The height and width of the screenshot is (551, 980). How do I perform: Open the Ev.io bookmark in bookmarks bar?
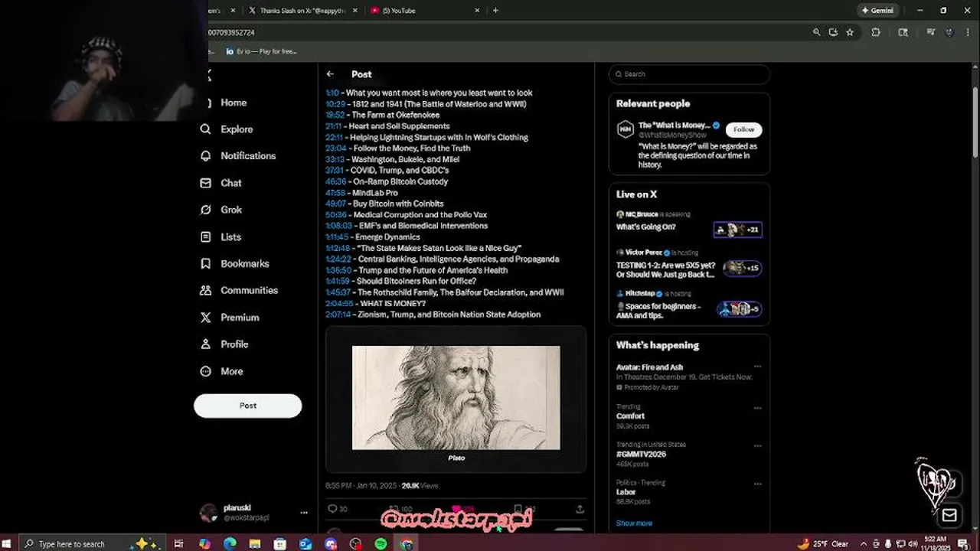261,51
